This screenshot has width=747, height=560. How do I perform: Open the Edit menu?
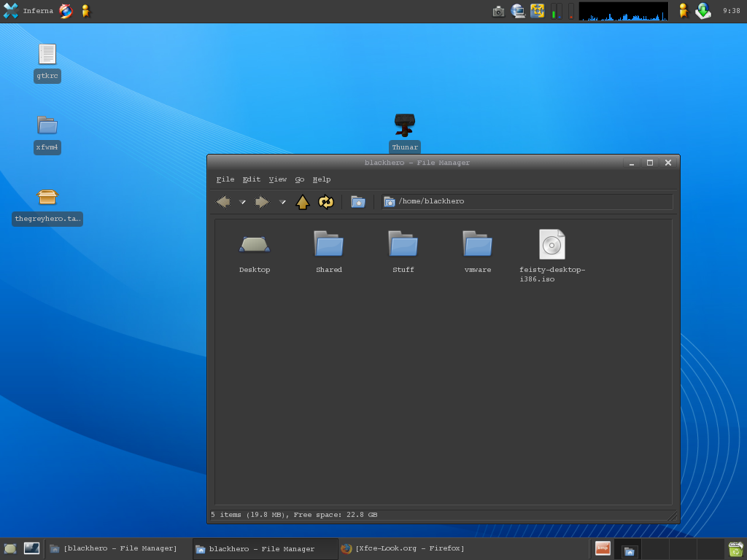252,179
